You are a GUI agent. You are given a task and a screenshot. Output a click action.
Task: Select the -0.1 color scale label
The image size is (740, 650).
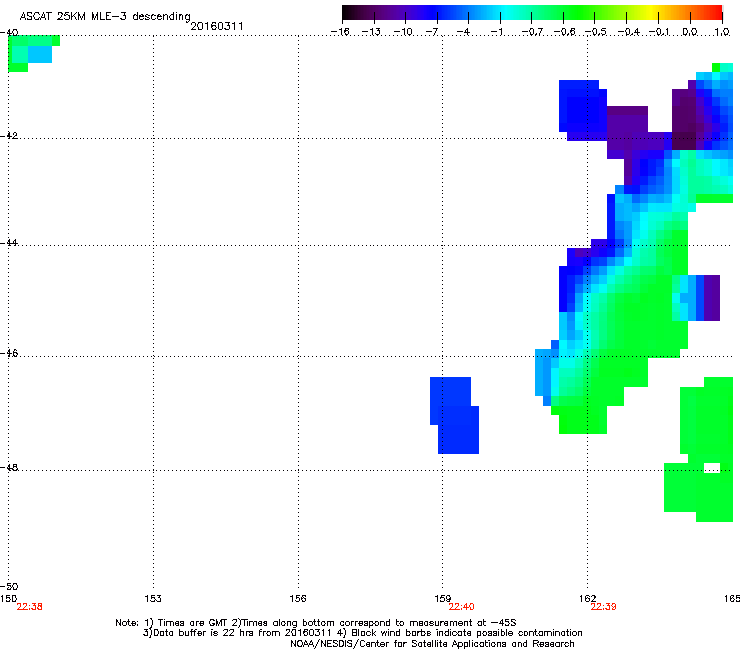(659, 32)
